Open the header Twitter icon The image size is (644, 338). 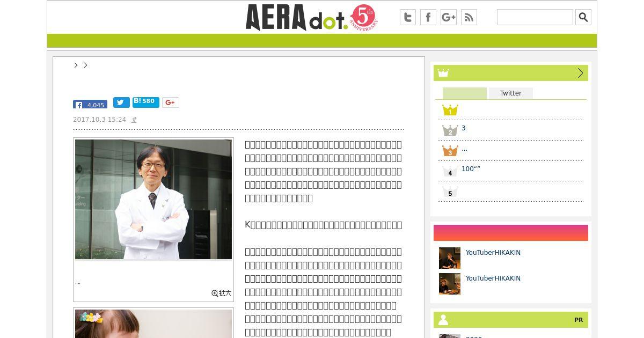408,17
